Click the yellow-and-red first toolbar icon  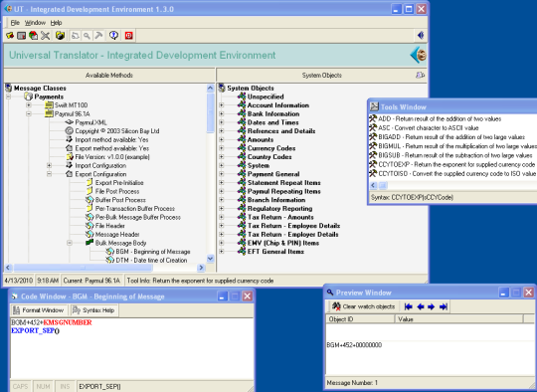click(10, 35)
